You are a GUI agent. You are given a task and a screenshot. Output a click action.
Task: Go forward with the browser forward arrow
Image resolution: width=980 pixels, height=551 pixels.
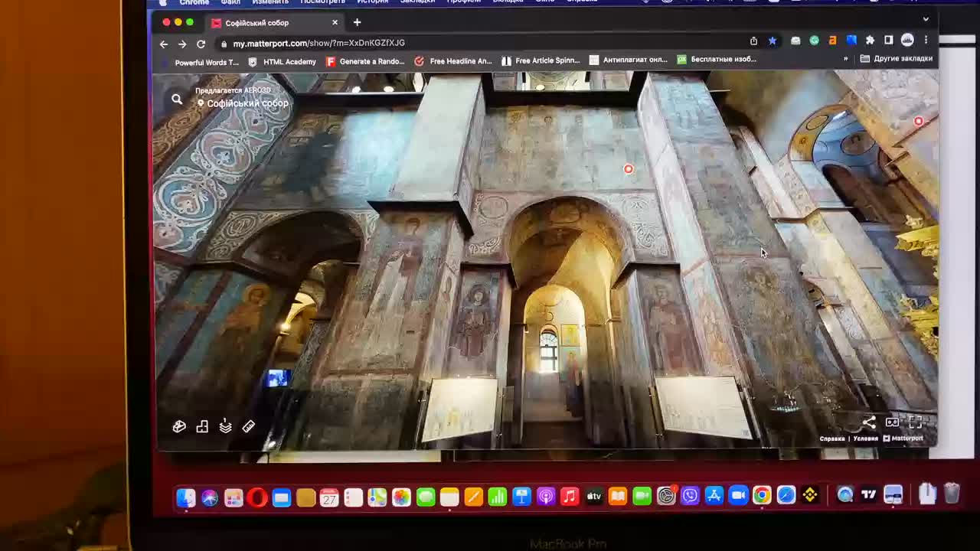pyautogui.click(x=182, y=44)
